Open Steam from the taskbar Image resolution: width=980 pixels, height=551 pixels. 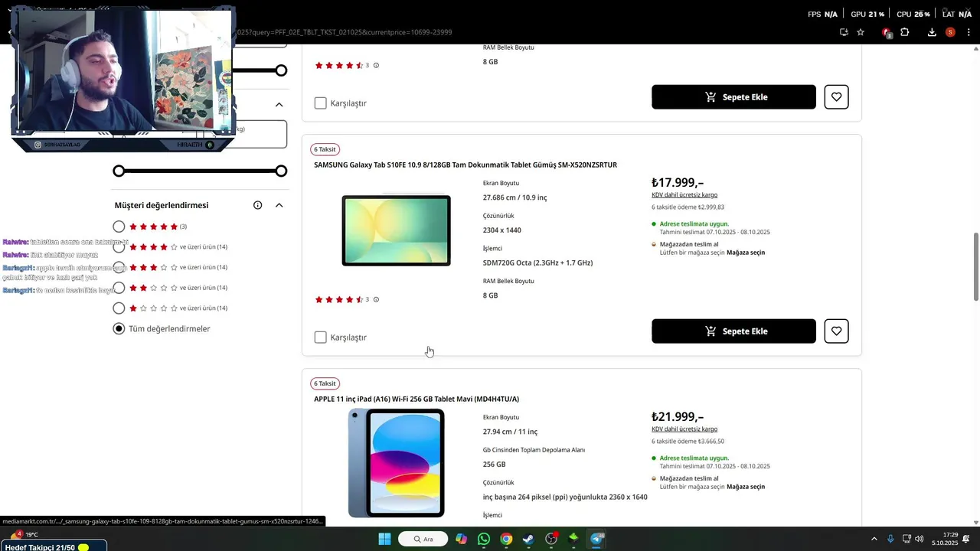pyautogui.click(x=528, y=539)
